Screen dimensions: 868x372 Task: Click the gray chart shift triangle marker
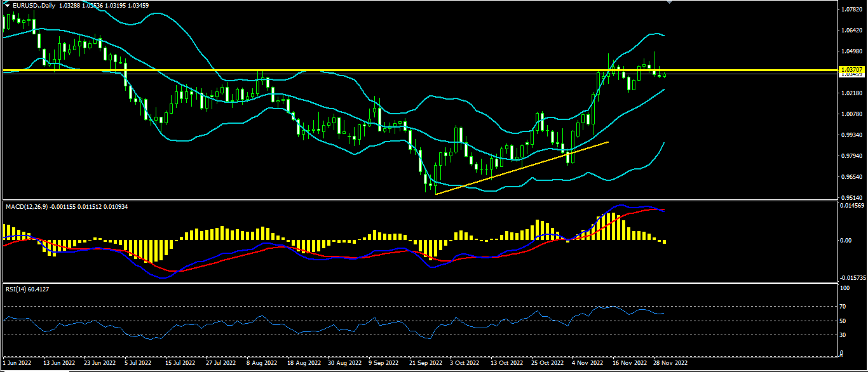click(668, 3)
